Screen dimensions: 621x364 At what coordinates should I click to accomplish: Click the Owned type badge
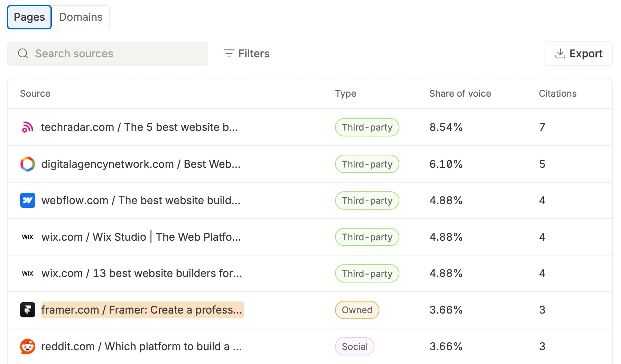(x=357, y=310)
